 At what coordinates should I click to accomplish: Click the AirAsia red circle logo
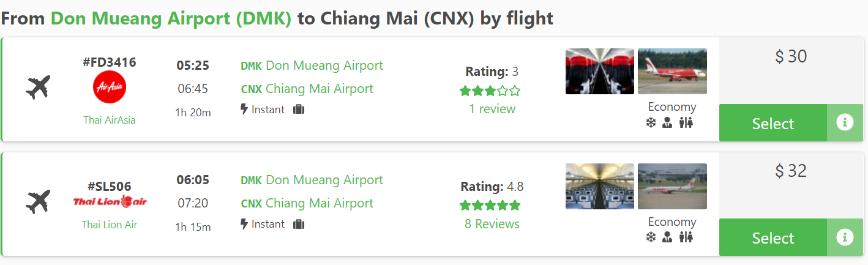click(x=110, y=88)
